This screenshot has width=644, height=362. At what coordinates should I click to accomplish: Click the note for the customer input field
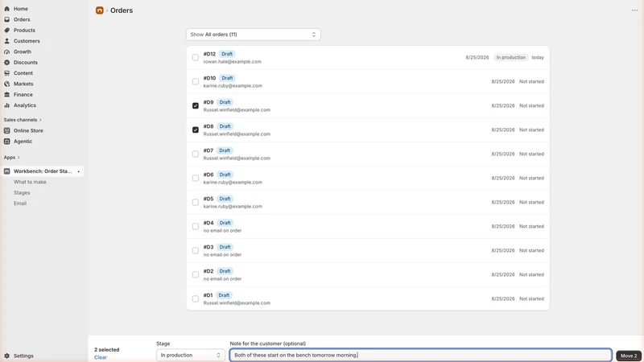(420, 355)
